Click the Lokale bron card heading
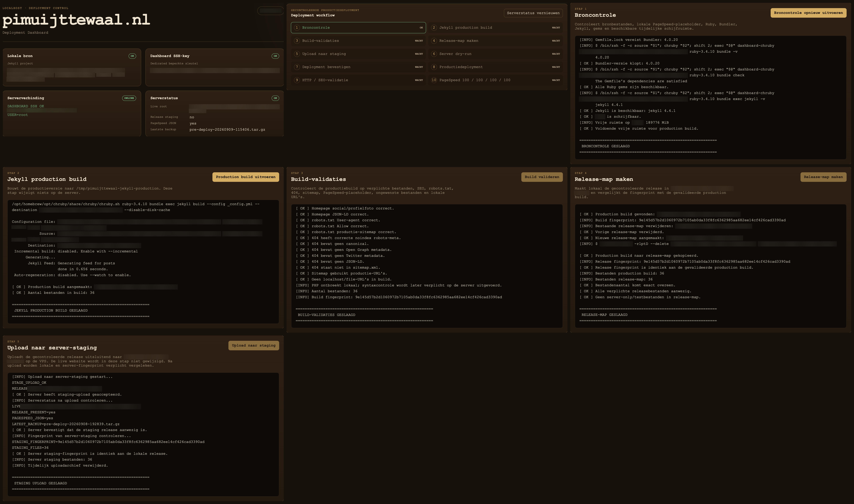The height and width of the screenshot is (504, 854). 20,56
